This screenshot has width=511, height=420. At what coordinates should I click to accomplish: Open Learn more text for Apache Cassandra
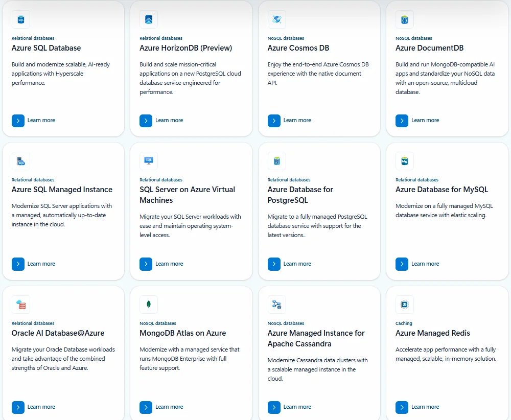(x=297, y=407)
